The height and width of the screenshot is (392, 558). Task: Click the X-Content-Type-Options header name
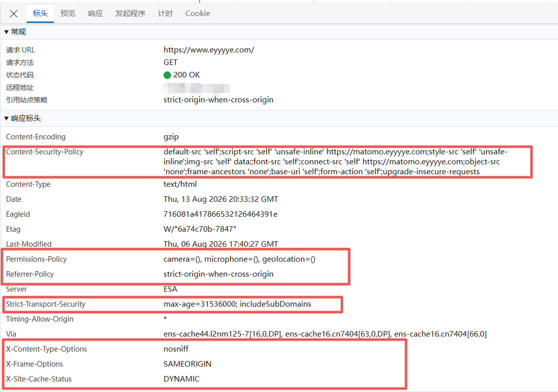46,349
